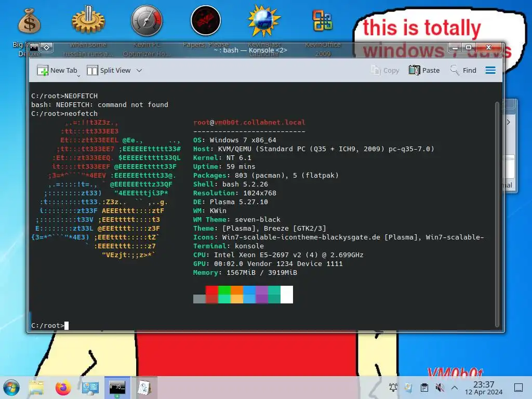Select the golden gear desktop icon

(x=88, y=20)
